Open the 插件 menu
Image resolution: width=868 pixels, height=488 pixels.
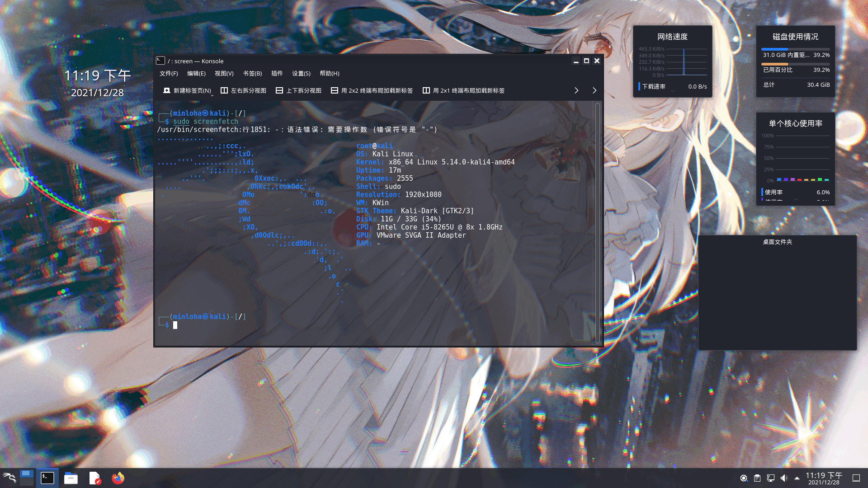(277, 73)
